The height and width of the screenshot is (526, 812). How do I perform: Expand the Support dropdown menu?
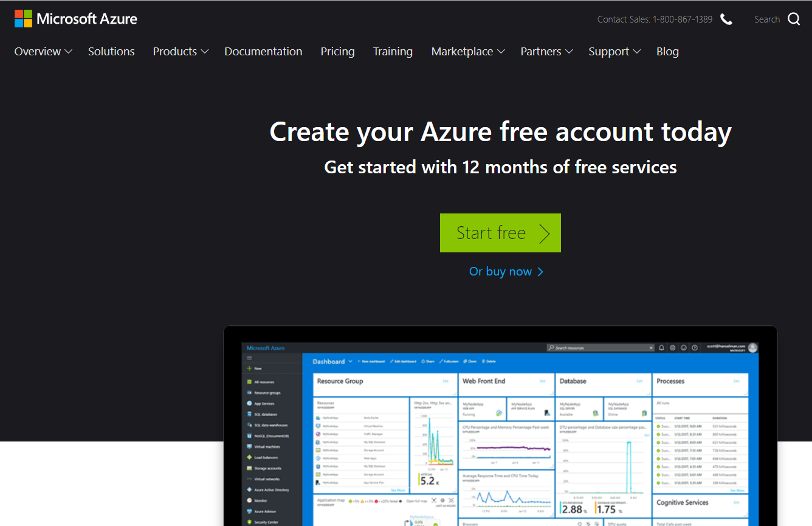point(614,52)
